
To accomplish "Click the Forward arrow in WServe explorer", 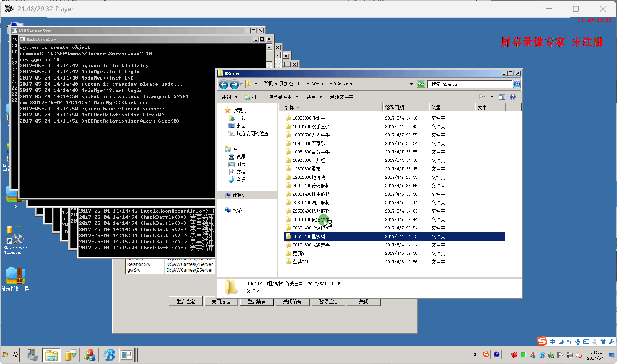I will 234,84.
